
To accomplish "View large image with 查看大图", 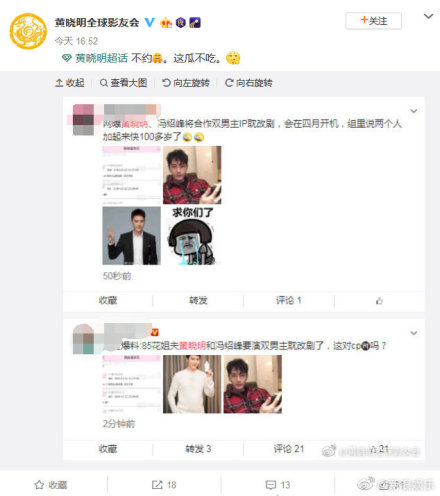I will pyautogui.click(x=124, y=83).
